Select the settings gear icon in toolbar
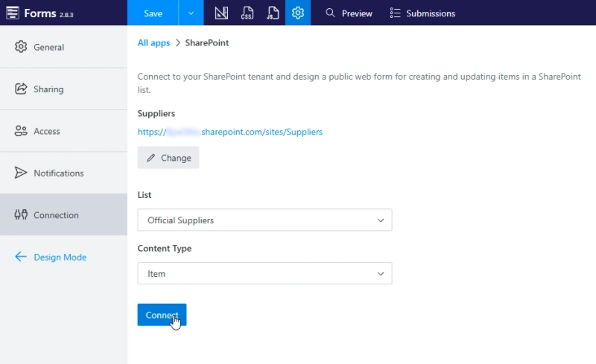 pyautogui.click(x=297, y=13)
